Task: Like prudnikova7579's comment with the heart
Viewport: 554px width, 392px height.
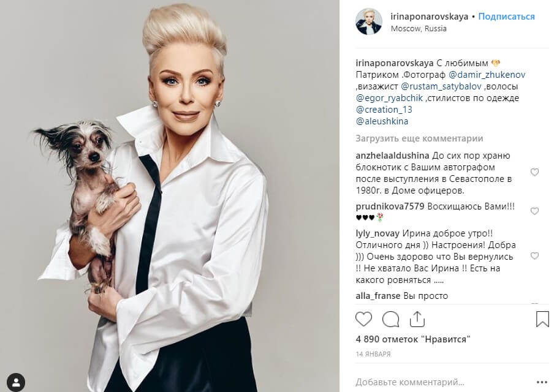Action: [x=534, y=211]
